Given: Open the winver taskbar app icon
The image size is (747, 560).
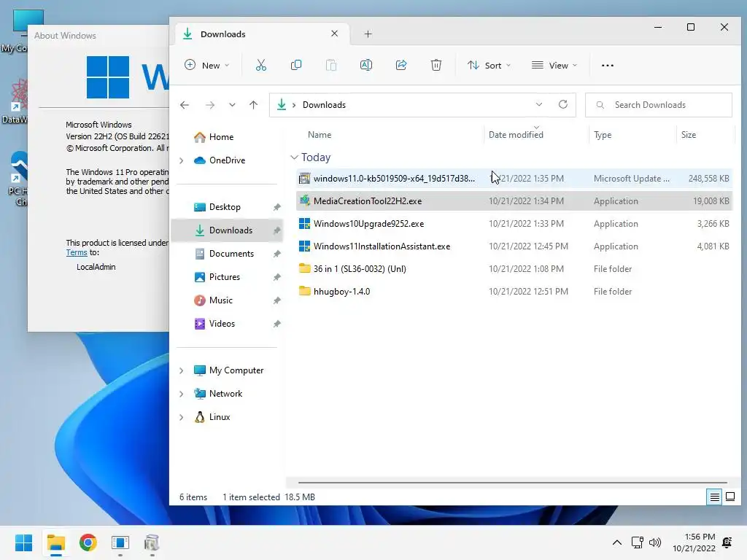Looking at the screenshot, I should click(120, 542).
